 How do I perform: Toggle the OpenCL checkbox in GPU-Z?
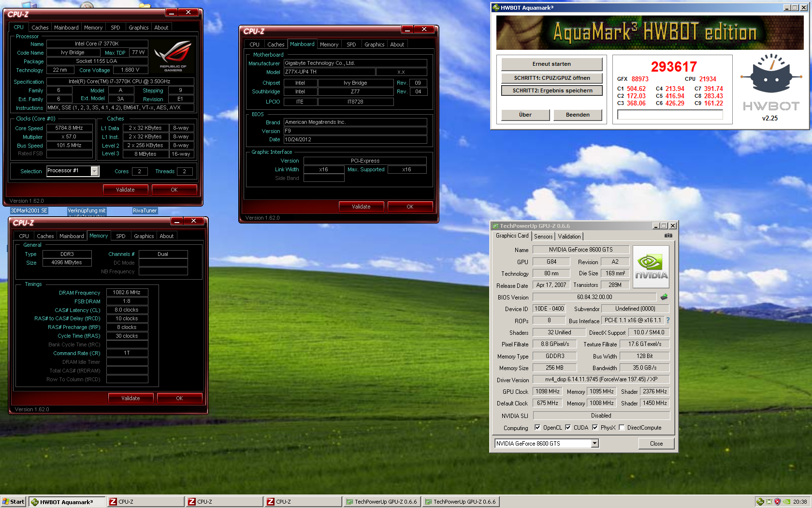(537, 427)
